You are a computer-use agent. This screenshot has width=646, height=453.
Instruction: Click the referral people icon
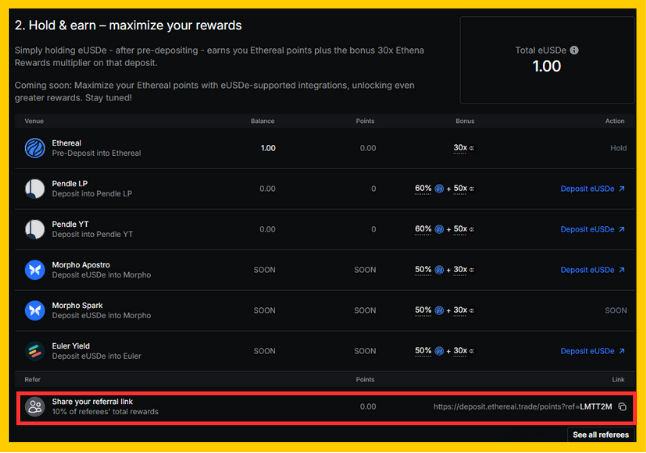click(35, 407)
